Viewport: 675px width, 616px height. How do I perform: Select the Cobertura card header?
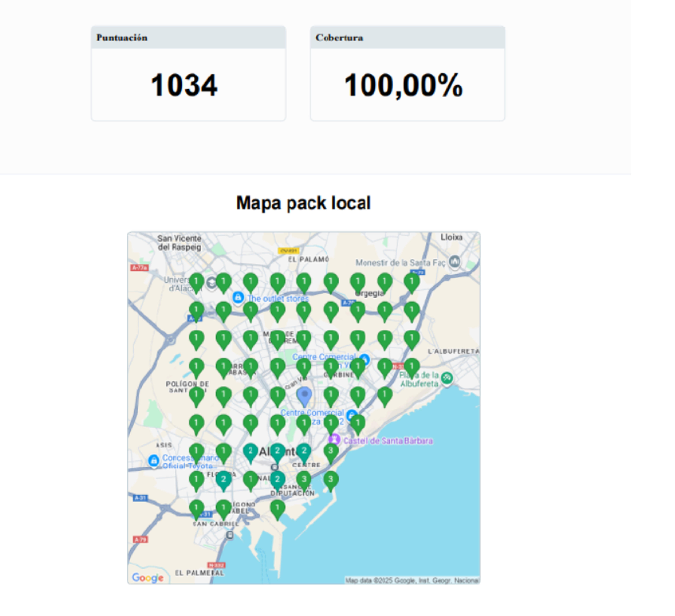pos(407,37)
